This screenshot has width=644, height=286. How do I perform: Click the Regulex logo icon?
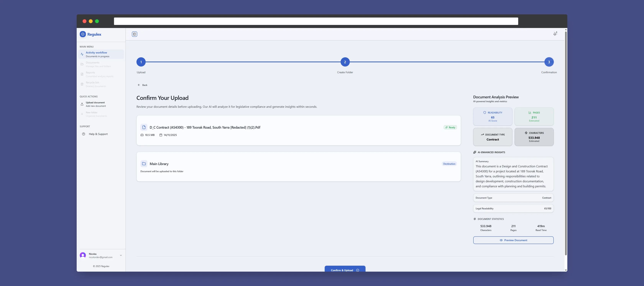tap(83, 34)
